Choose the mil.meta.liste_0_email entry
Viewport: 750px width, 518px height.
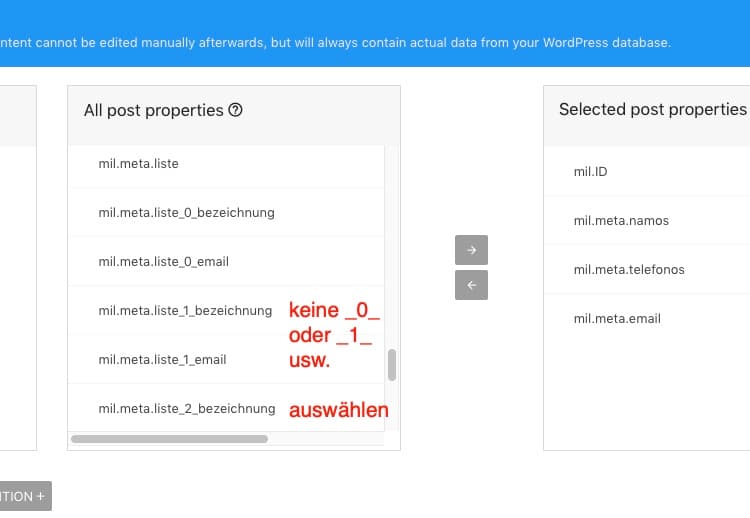pos(164,261)
